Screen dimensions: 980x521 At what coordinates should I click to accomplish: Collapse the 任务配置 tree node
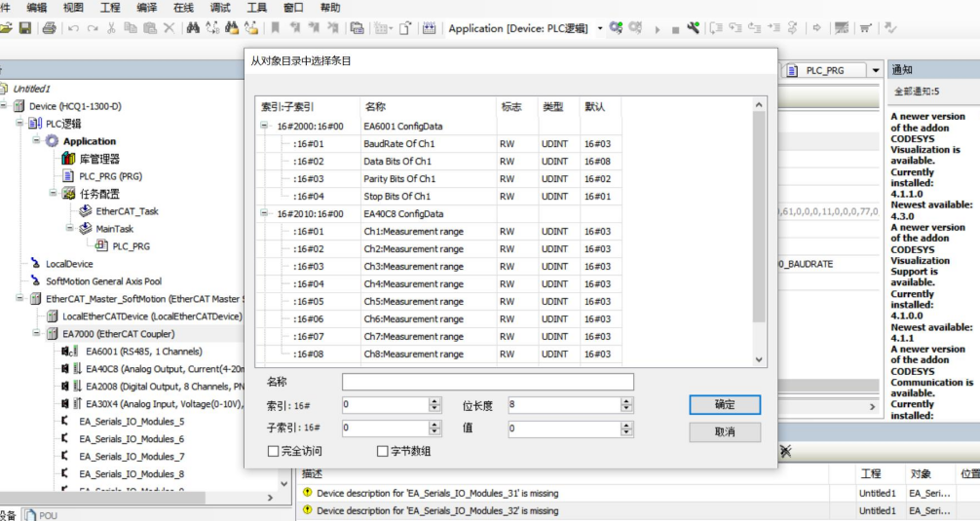[x=54, y=193]
